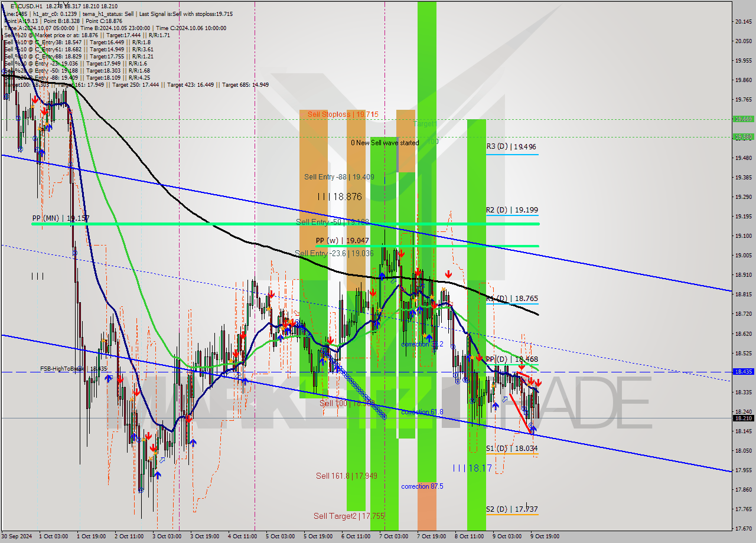Select the Sell 161.8 | 17.949 label
The height and width of the screenshot is (543, 756).
pyautogui.click(x=346, y=476)
